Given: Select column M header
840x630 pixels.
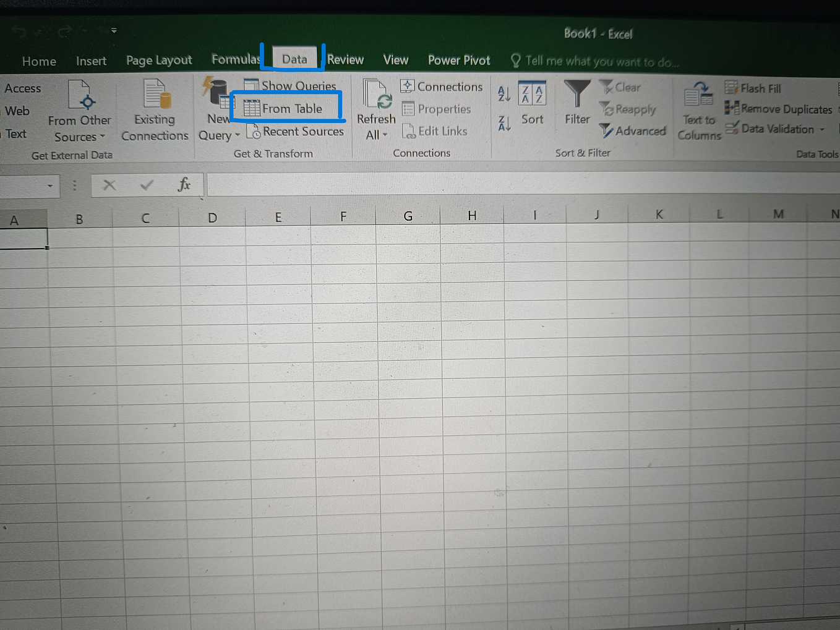Looking at the screenshot, I should coord(778,214).
